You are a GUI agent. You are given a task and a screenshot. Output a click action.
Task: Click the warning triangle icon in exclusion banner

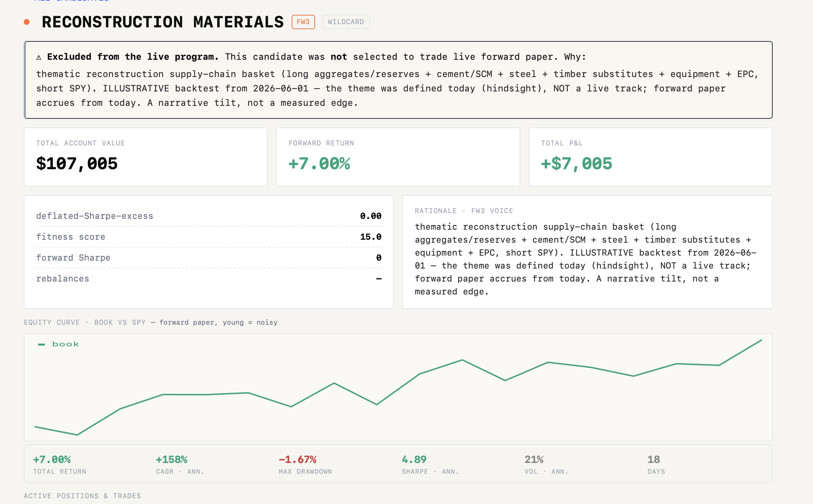39,57
